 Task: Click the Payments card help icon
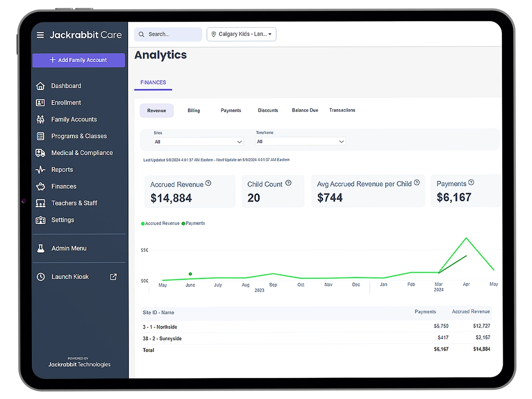471,182
